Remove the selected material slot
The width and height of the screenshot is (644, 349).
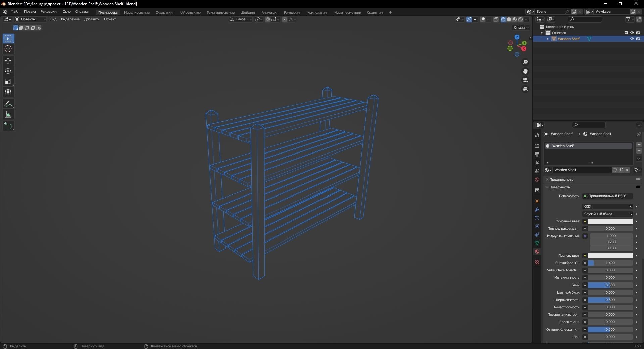click(x=639, y=151)
